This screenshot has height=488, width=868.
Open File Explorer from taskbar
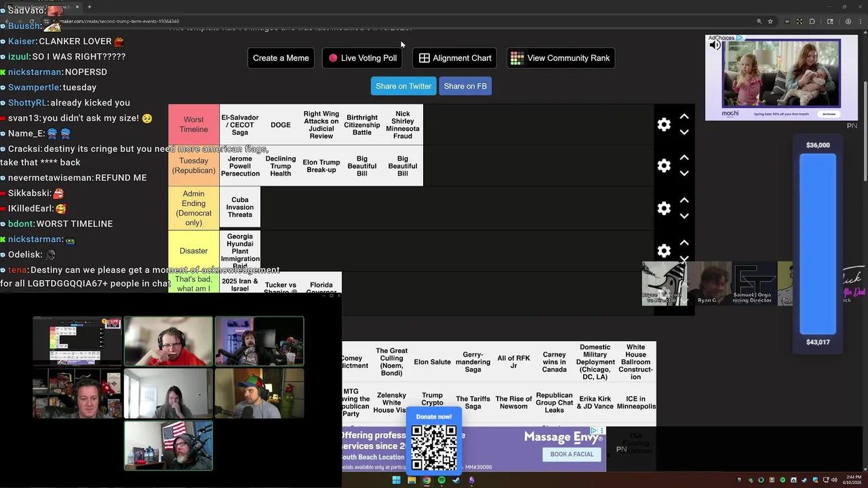412,481
